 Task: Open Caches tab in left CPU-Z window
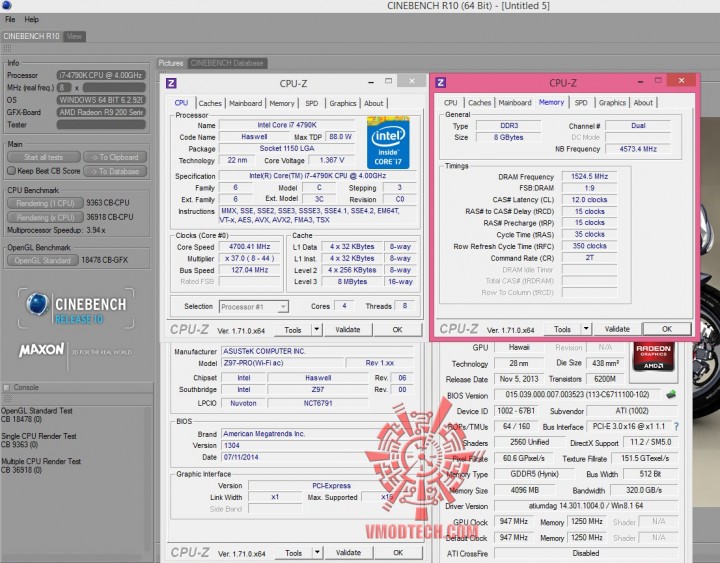pyautogui.click(x=210, y=103)
